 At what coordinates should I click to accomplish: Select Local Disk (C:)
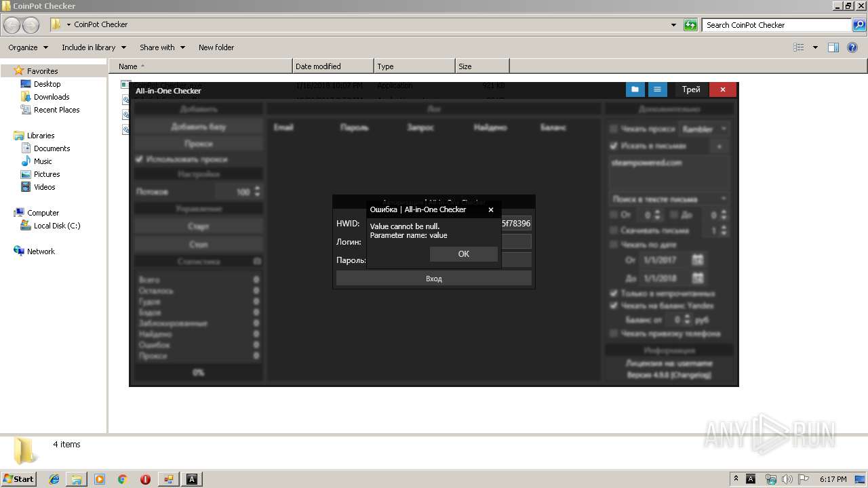click(57, 226)
